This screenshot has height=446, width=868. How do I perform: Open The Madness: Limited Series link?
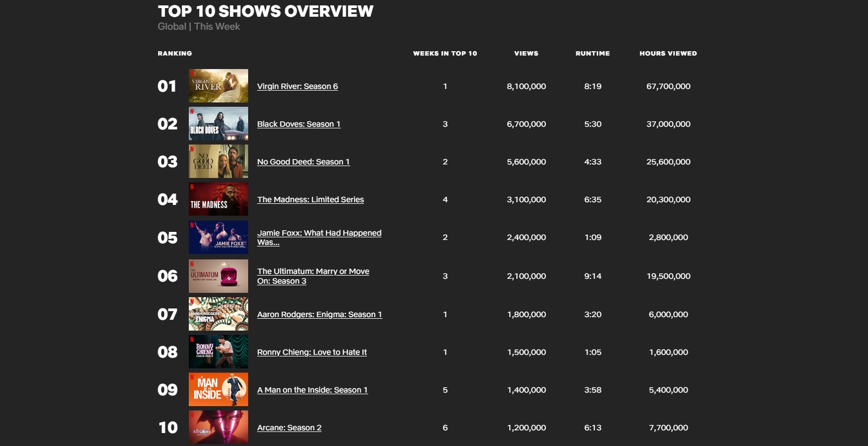(310, 200)
